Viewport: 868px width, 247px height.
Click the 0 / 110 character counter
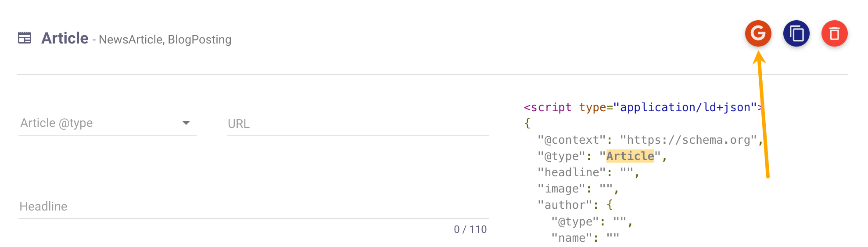coord(470,229)
